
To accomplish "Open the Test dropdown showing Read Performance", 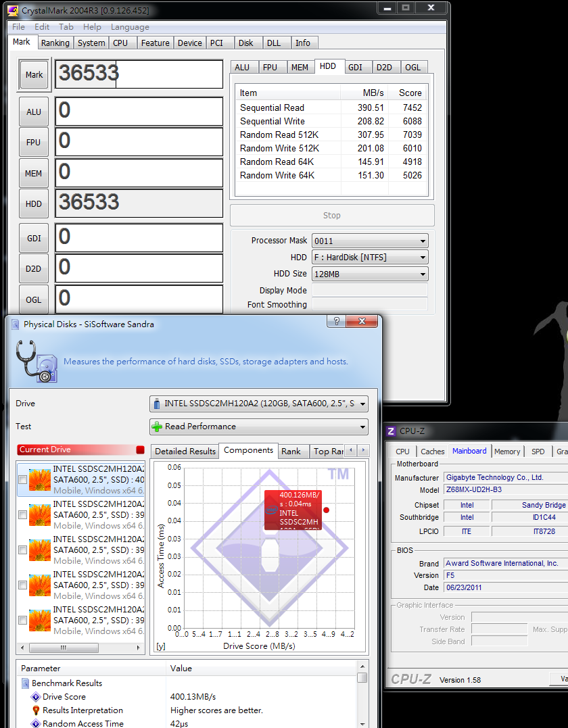I will tap(259, 427).
